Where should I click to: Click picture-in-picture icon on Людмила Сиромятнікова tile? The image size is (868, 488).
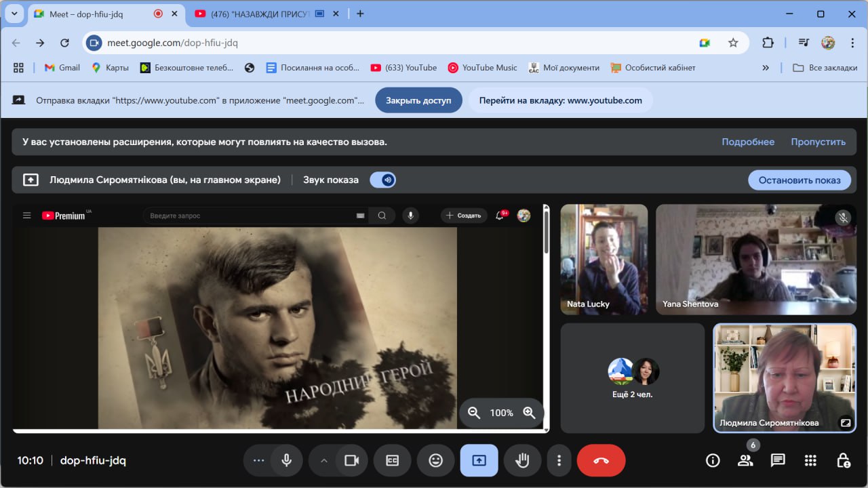(845, 422)
